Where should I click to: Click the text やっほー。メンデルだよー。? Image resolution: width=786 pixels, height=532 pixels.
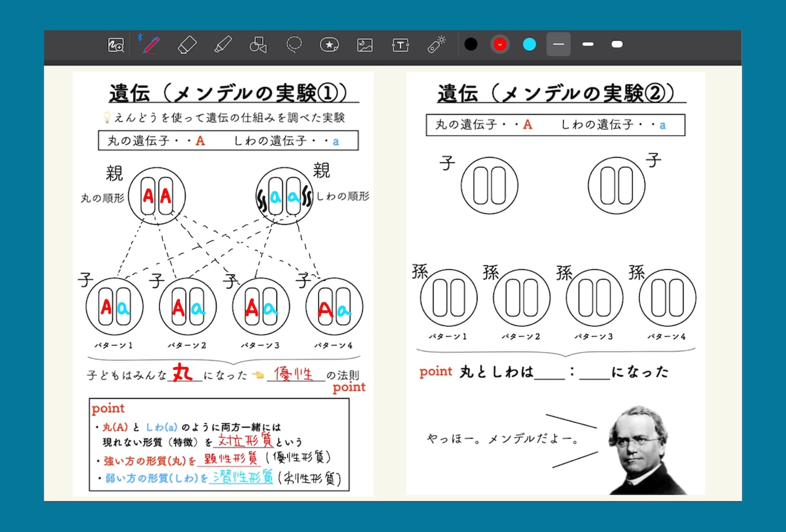tap(504, 440)
